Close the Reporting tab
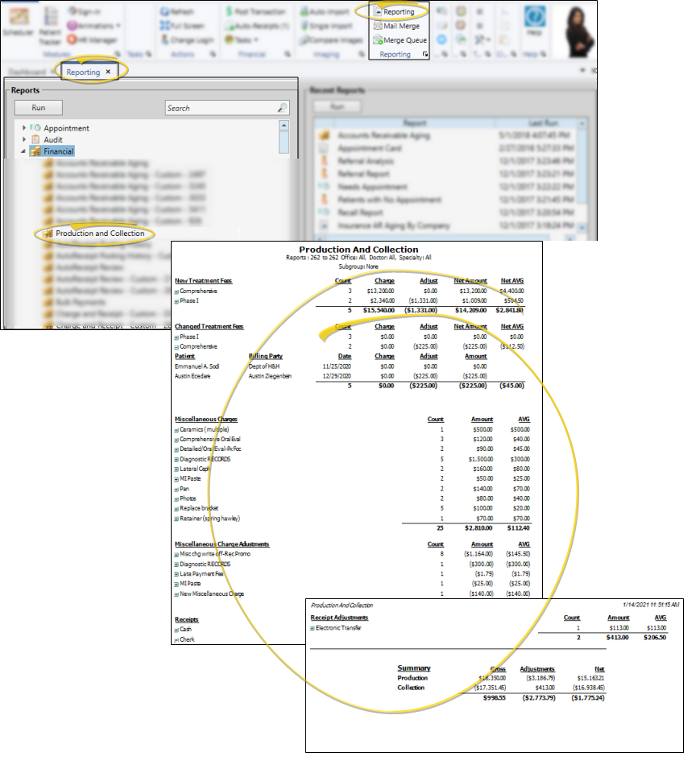The height and width of the screenshot is (769, 700). coord(108,72)
